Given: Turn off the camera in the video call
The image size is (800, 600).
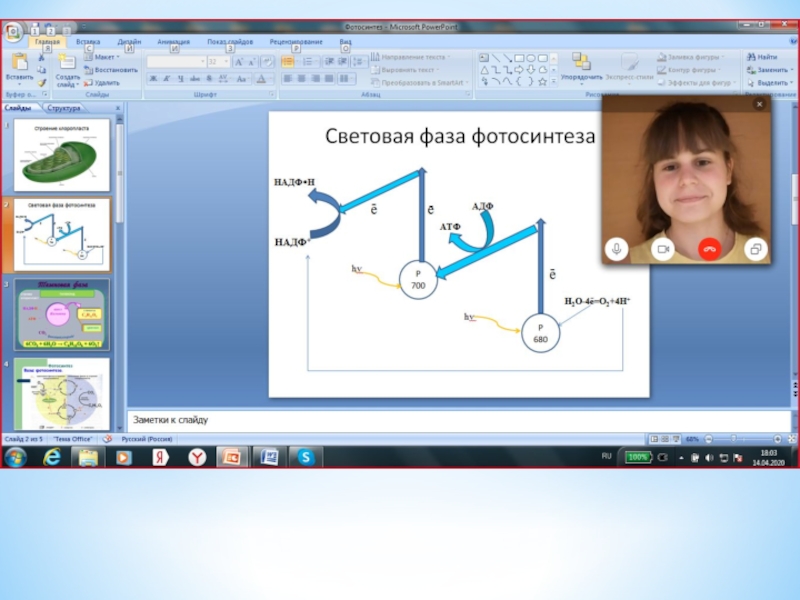Looking at the screenshot, I should (662, 248).
